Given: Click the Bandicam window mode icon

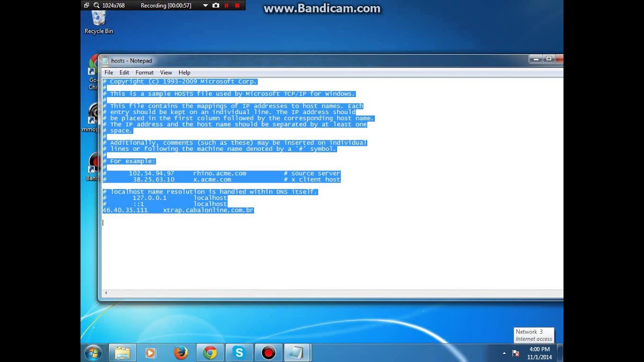Looking at the screenshot, I should pyautogui.click(x=87, y=6).
